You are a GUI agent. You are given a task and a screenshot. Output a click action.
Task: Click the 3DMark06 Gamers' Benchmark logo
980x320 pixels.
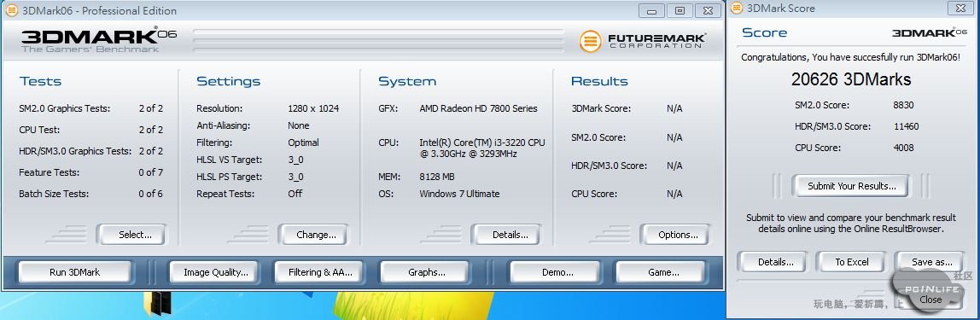[x=99, y=40]
